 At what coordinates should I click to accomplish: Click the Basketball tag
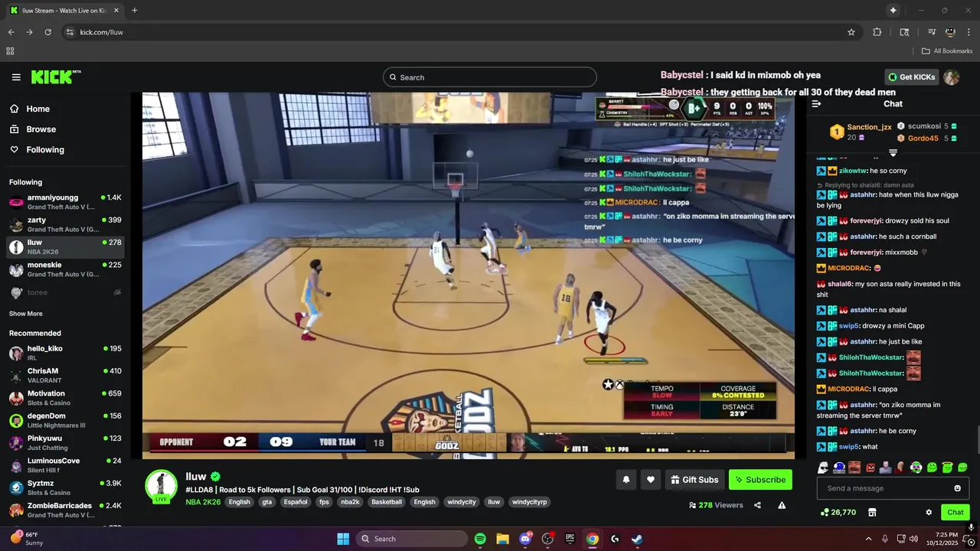coord(387,502)
